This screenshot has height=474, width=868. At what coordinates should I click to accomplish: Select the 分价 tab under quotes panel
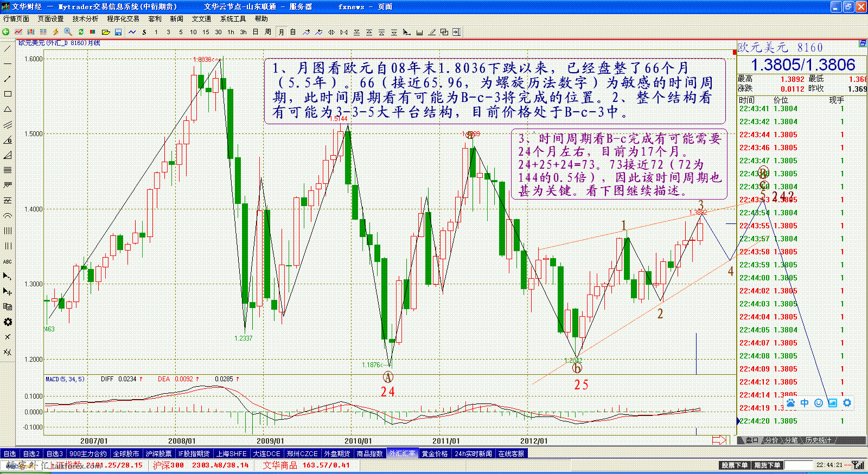(x=771, y=440)
